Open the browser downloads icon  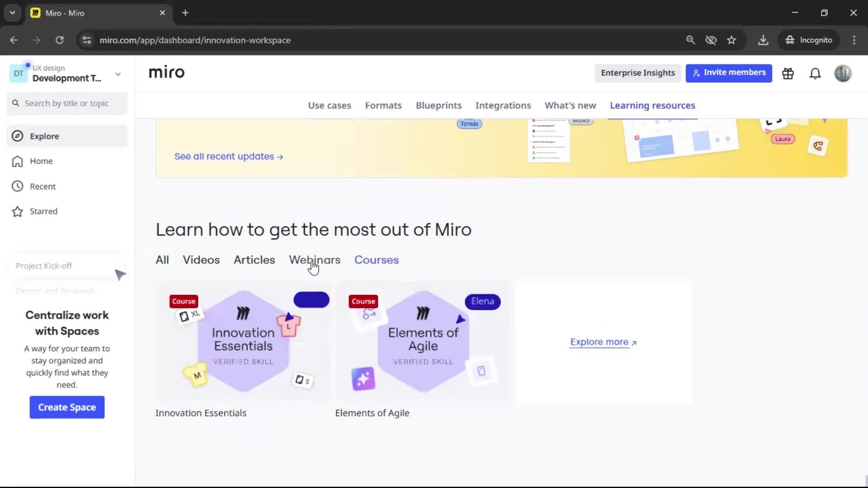coord(763,40)
